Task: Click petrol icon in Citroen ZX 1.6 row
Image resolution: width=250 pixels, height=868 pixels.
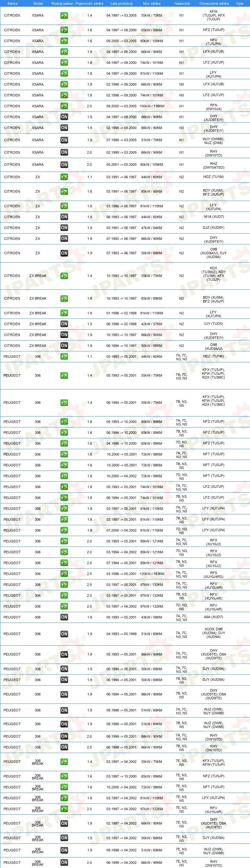Action: coord(64,191)
